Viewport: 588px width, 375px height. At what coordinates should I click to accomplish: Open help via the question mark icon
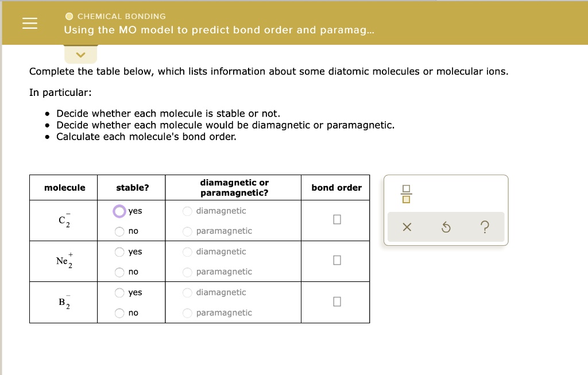pos(485,227)
